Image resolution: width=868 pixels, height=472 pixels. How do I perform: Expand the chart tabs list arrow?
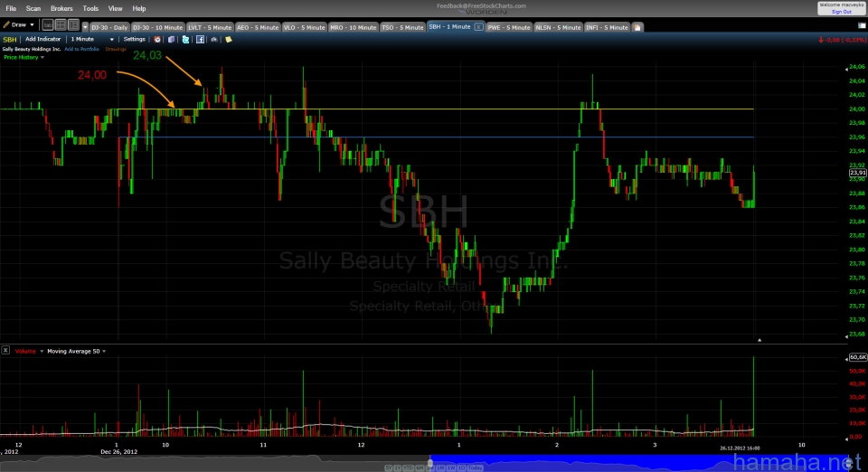[85, 27]
